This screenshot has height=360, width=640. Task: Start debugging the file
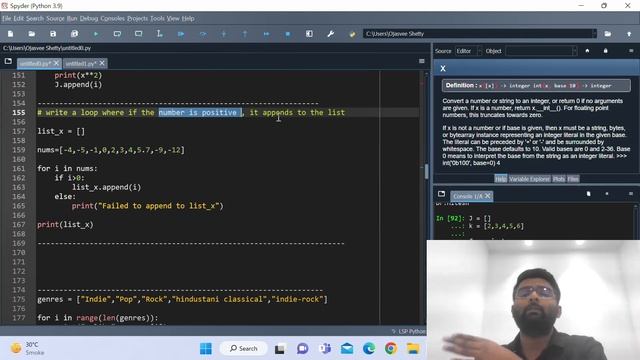tap(181, 34)
